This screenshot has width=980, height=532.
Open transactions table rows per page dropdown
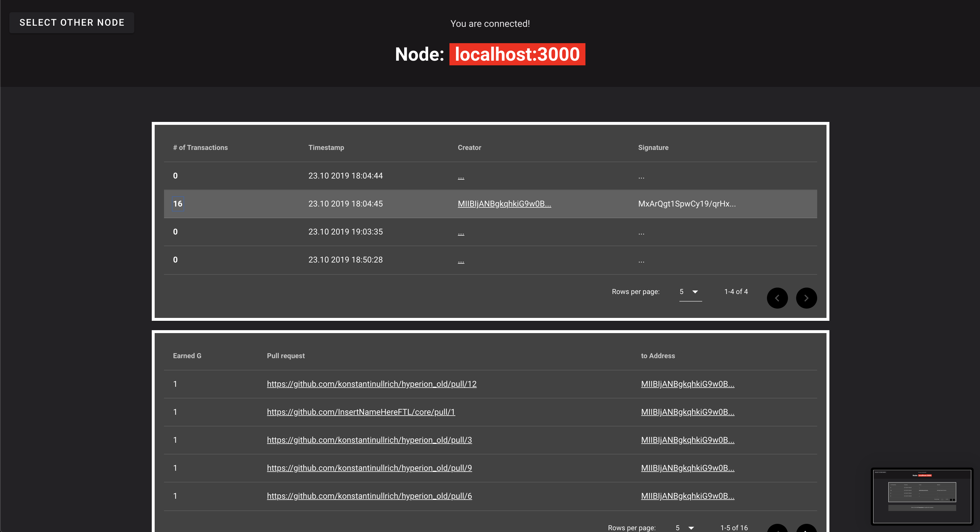[686, 527]
